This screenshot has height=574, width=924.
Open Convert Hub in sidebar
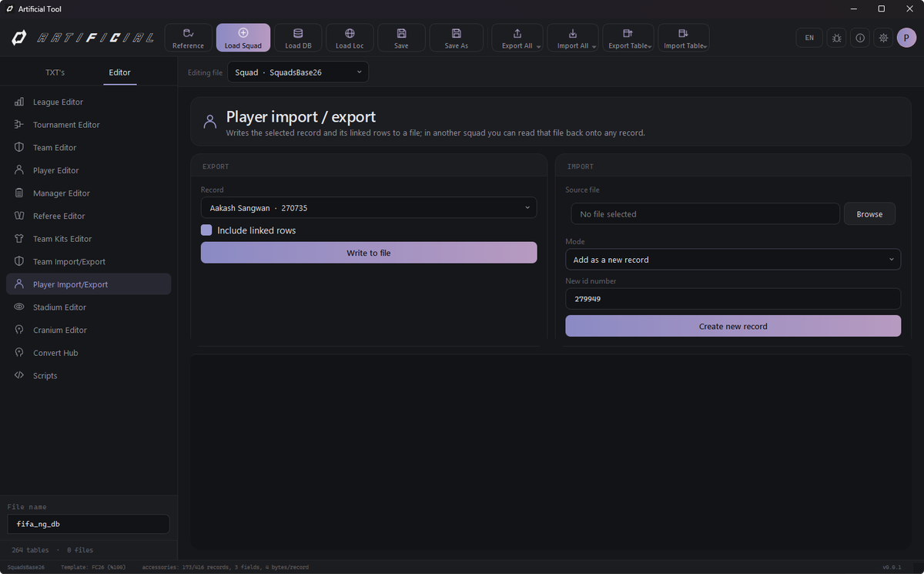pos(89,353)
